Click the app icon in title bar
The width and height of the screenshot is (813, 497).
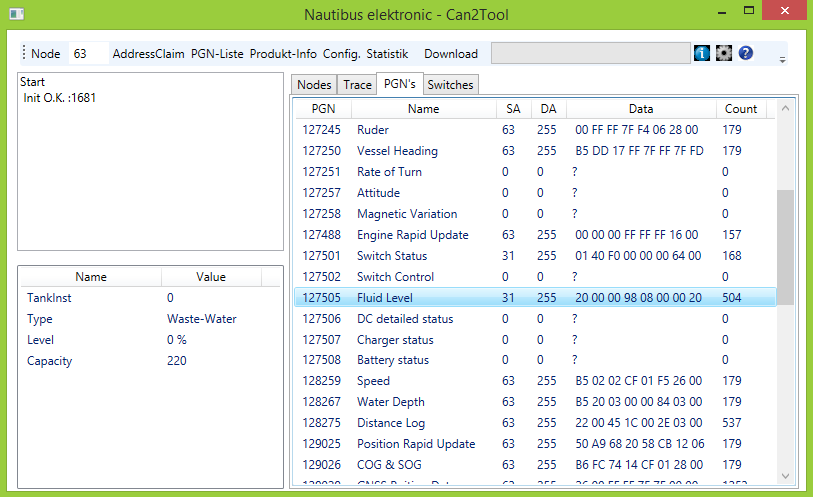(x=14, y=12)
